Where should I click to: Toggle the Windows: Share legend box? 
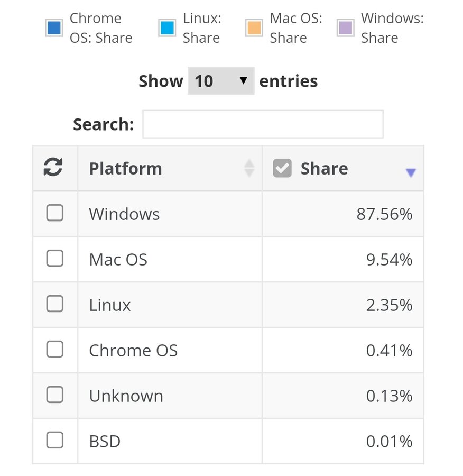point(345,28)
